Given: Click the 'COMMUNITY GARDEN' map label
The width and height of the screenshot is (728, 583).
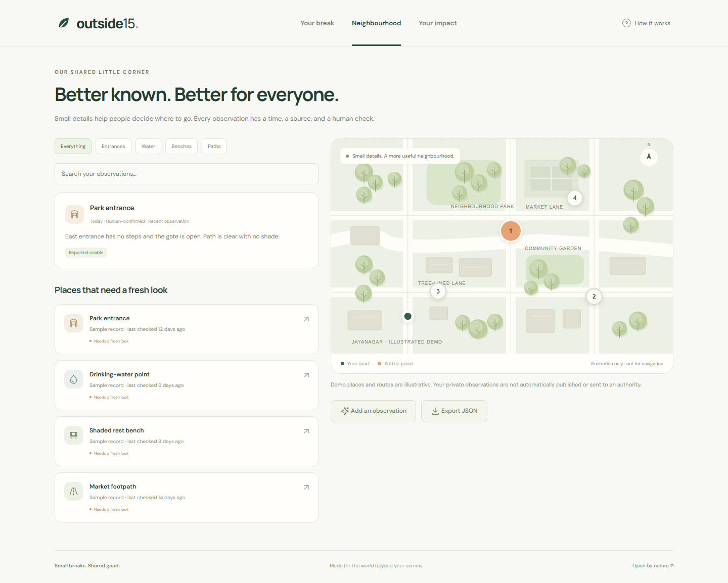Looking at the screenshot, I should [553, 249].
